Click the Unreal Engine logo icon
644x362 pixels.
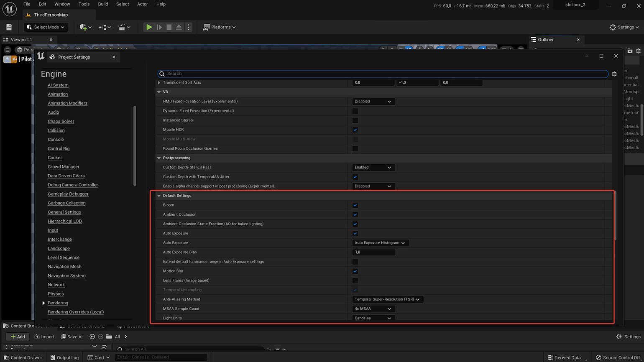tap(10, 8)
